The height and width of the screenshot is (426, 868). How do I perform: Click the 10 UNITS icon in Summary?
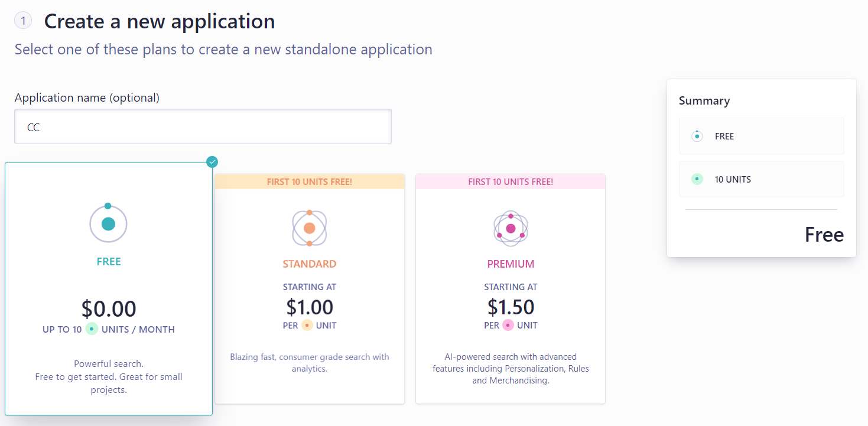697,179
